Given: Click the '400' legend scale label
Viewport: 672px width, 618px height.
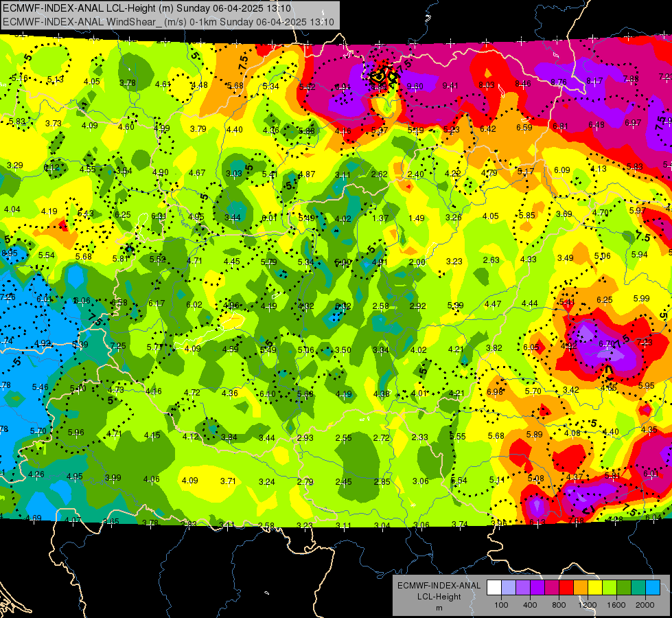Looking at the screenshot, I should click(x=530, y=605).
